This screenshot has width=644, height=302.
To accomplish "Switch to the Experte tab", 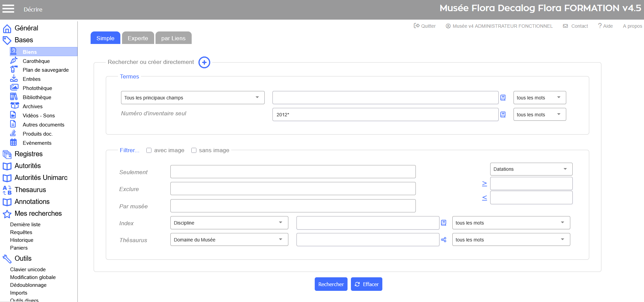I will tap(138, 38).
